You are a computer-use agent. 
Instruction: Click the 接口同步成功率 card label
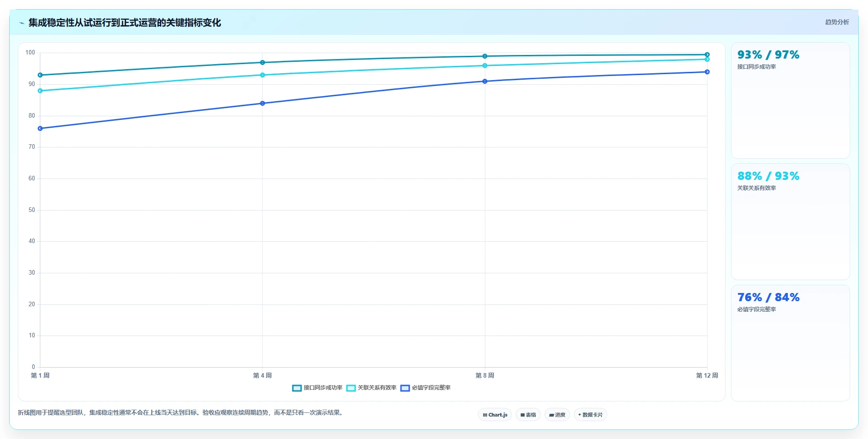(x=756, y=67)
